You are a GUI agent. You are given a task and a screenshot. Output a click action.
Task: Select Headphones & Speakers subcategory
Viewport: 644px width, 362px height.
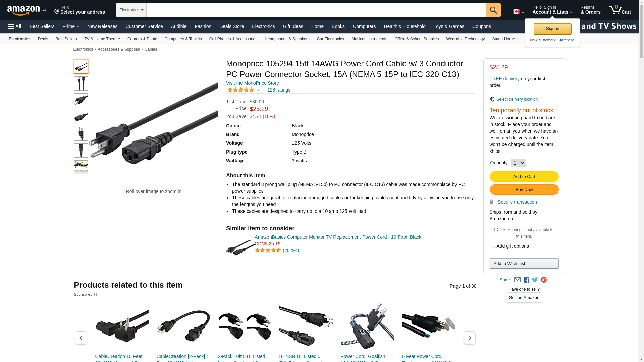[x=287, y=39]
